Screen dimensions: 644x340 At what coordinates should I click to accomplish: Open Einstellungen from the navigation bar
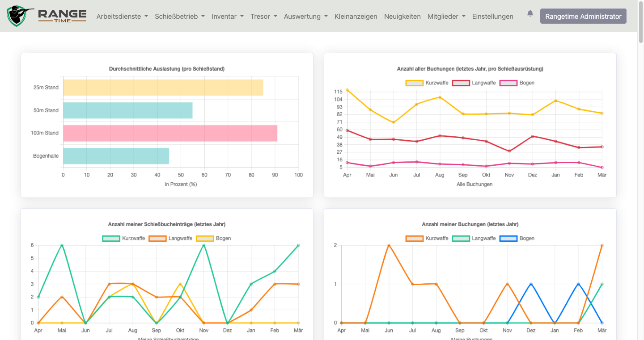pyautogui.click(x=492, y=17)
